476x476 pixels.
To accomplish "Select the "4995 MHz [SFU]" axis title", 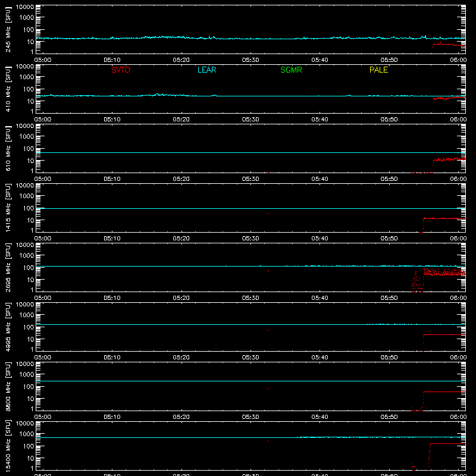I will tap(8, 327).
